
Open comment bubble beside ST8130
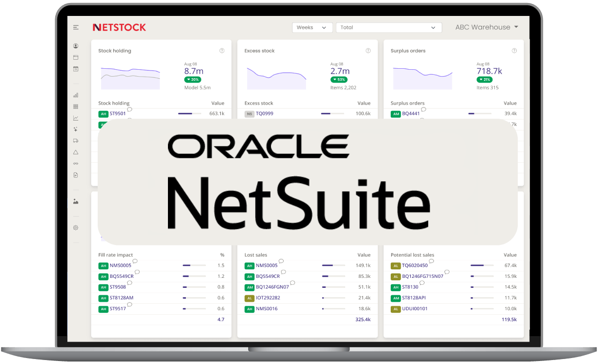click(x=422, y=283)
